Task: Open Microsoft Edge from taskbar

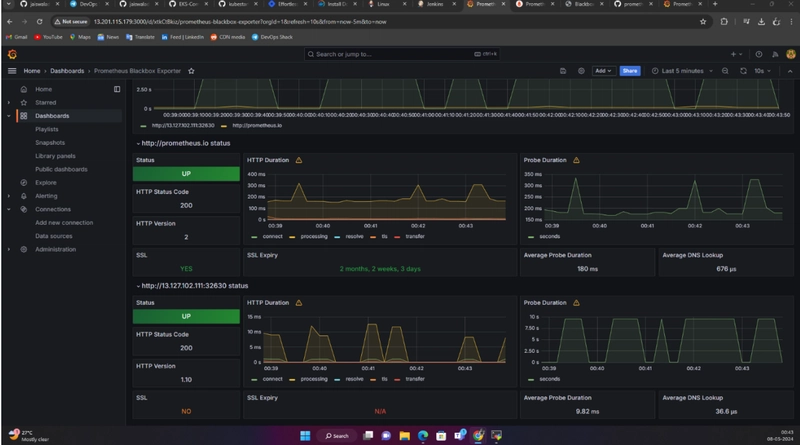Action: 423,435
